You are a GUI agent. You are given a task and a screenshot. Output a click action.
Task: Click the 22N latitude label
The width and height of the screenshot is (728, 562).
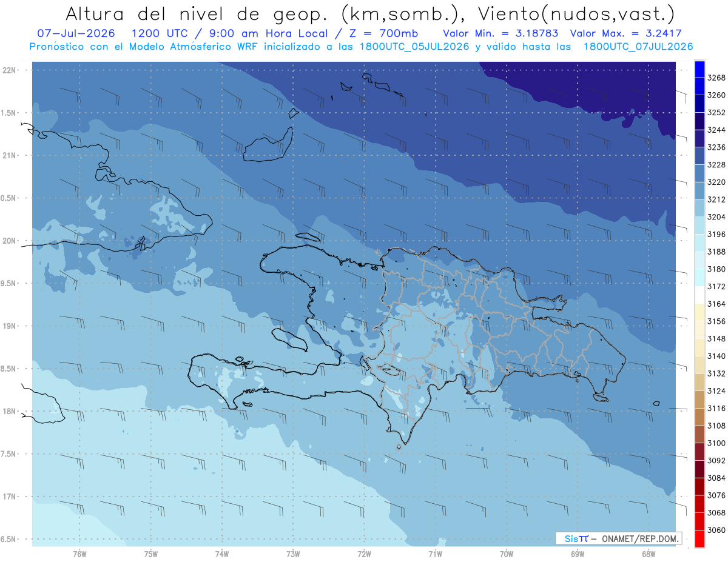click(9, 70)
